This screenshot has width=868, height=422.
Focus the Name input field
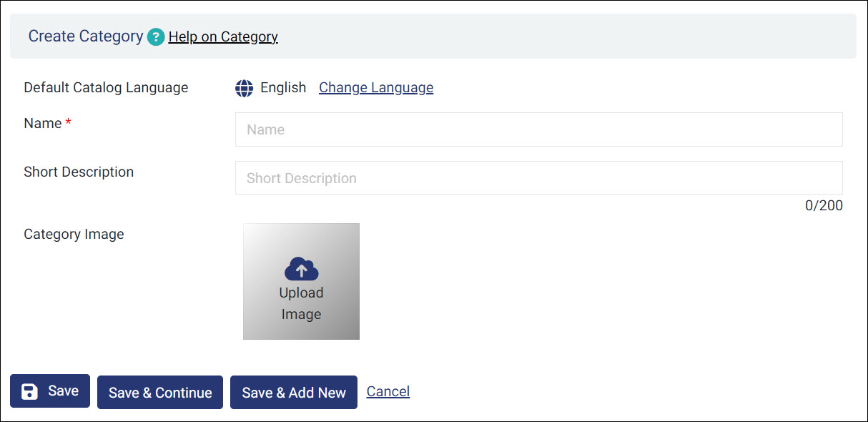tap(538, 129)
